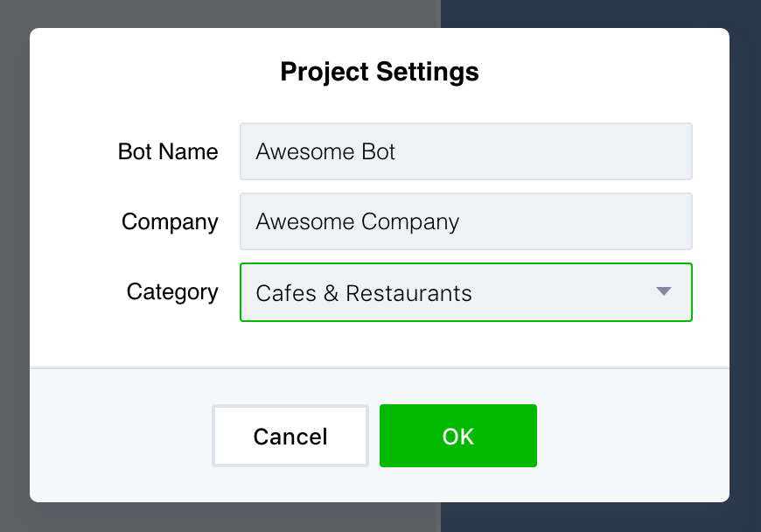Click the Category label

click(x=172, y=292)
